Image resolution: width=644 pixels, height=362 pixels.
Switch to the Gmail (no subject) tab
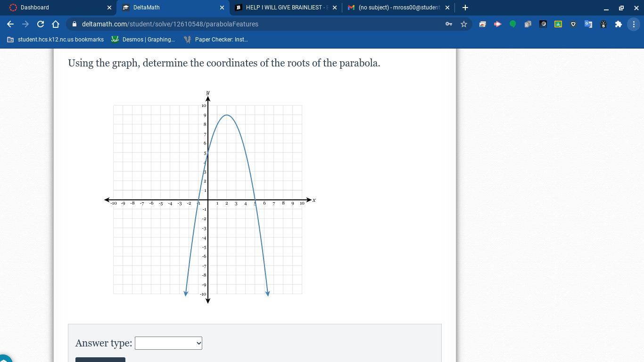(398, 8)
